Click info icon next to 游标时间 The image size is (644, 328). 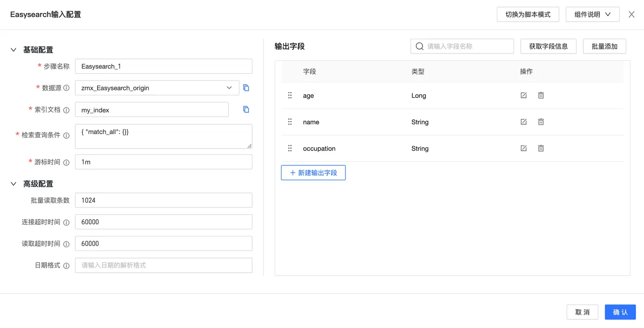[66, 163]
